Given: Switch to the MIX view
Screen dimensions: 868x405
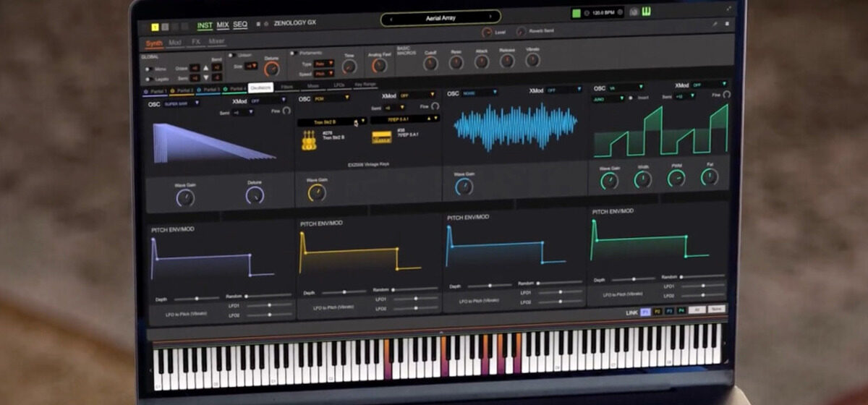Looking at the screenshot, I should coord(223,25).
